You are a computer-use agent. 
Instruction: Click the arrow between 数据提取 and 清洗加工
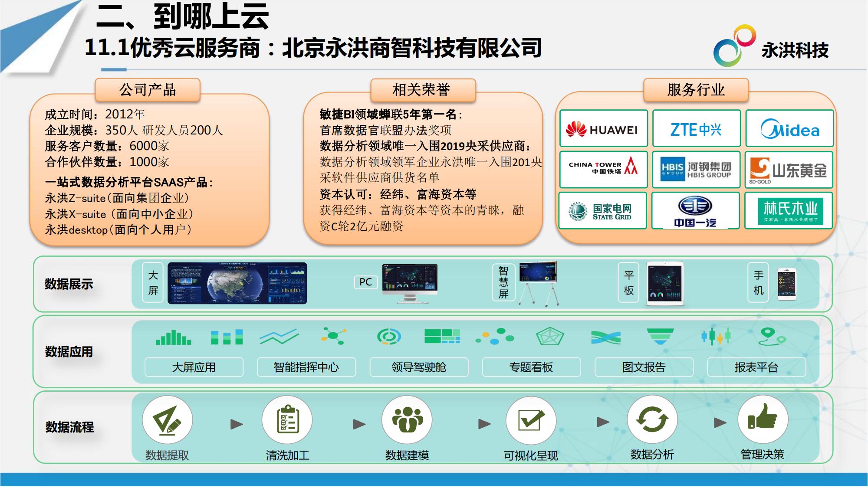pos(237,424)
